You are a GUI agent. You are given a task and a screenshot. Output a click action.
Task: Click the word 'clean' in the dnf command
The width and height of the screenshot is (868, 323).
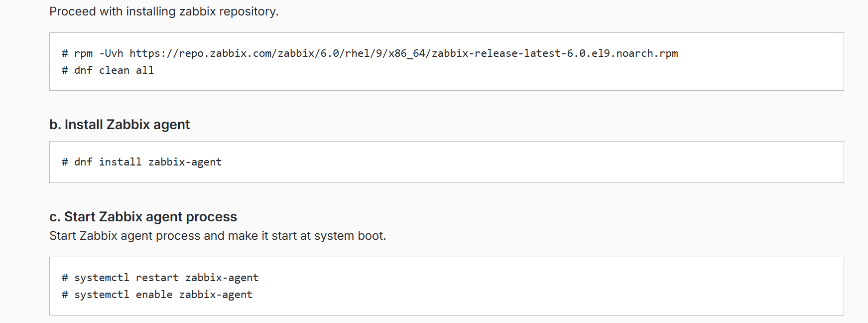114,70
